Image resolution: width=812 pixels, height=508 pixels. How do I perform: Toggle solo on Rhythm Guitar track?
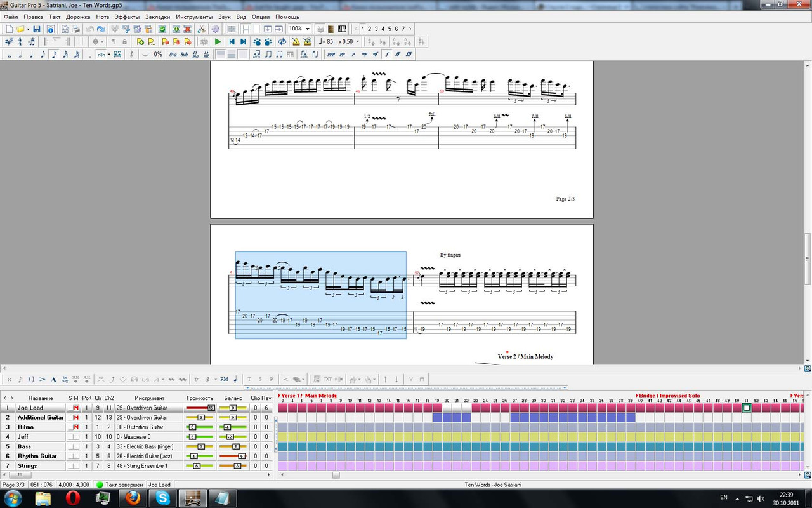tap(70, 456)
